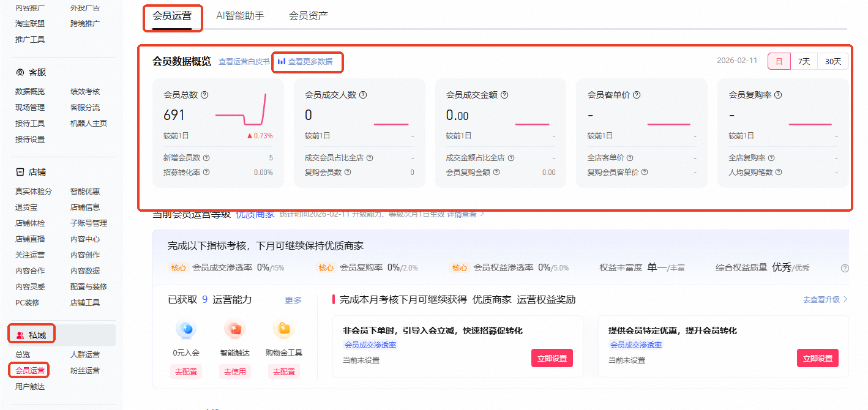The width and height of the screenshot is (868, 410).
Task: Click the help icon beside 会员复购金额
Action: pos(496,173)
